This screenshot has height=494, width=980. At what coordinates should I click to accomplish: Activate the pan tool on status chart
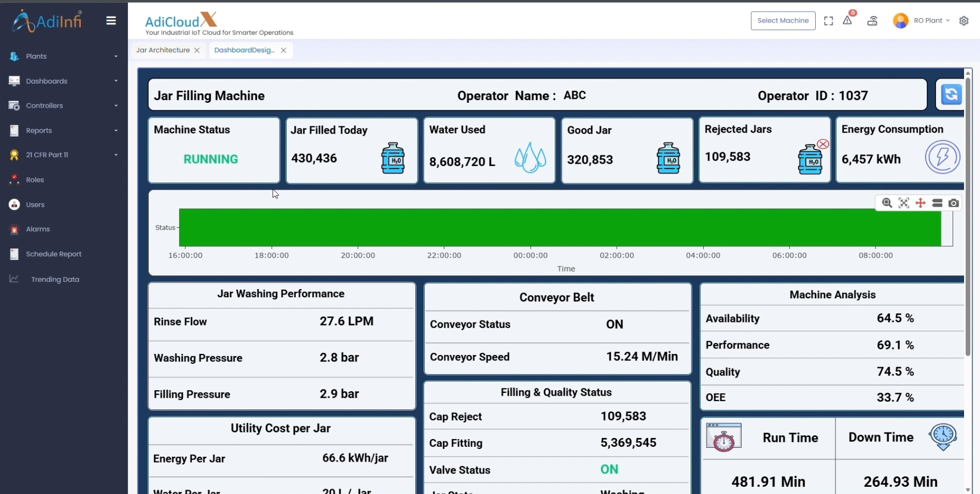coord(921,203)
